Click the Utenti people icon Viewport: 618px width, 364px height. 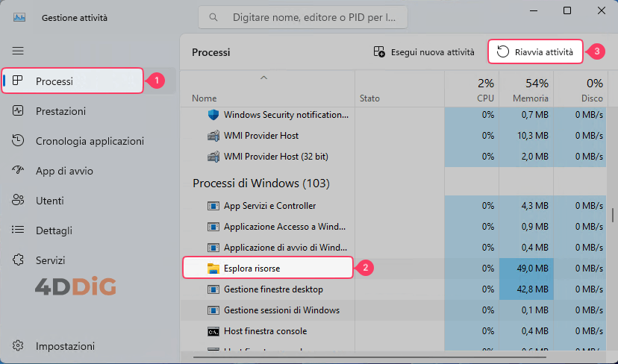(x=18, y=200)
